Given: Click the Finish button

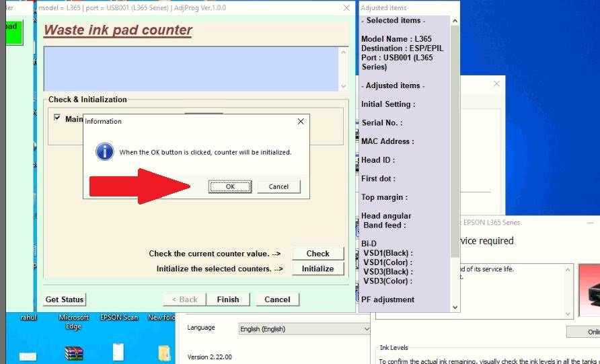Looking at the screenshot, I should pyautogui.click(x=227, y=299).
